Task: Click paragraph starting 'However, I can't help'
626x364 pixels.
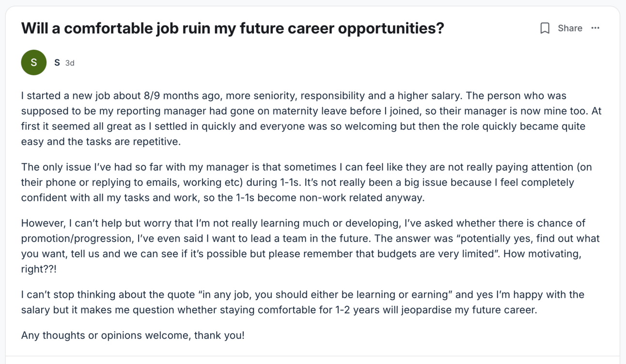Action: pyautogui.click(x=311, y=246)
